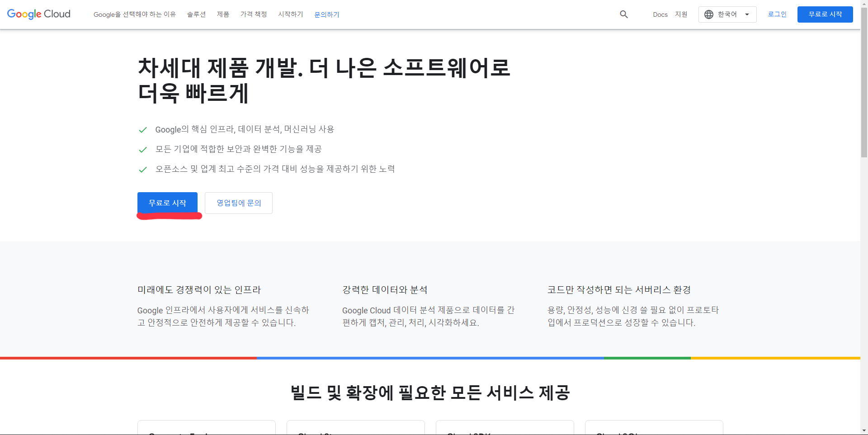Click the 문의하기 nav link
The height and width of the screenshot is (435, 868).
coord(327,14)
